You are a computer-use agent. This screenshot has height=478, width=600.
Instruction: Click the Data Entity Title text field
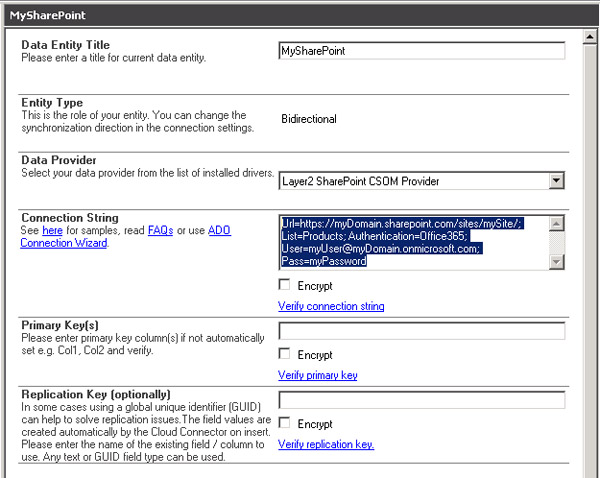[421, 51]
